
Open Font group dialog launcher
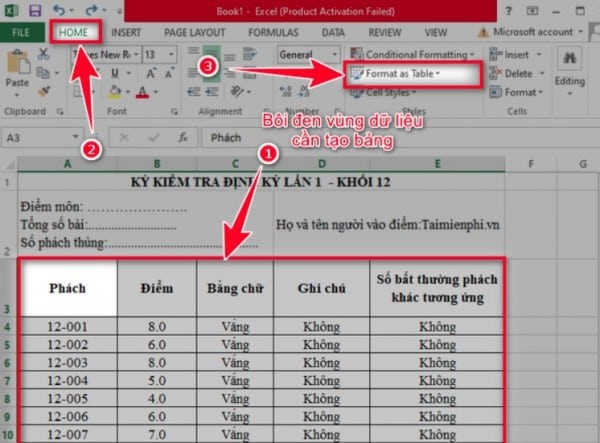tap(174, 111)
